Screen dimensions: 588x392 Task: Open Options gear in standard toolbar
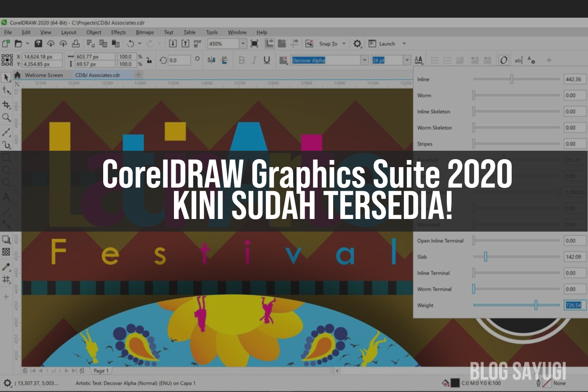pyautogui.click(x=357, y=43)
